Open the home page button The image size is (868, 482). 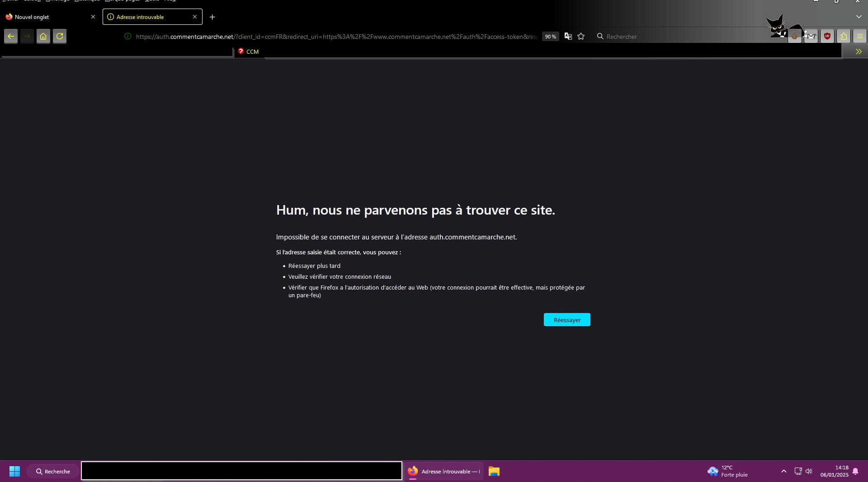tap(43, 36)
